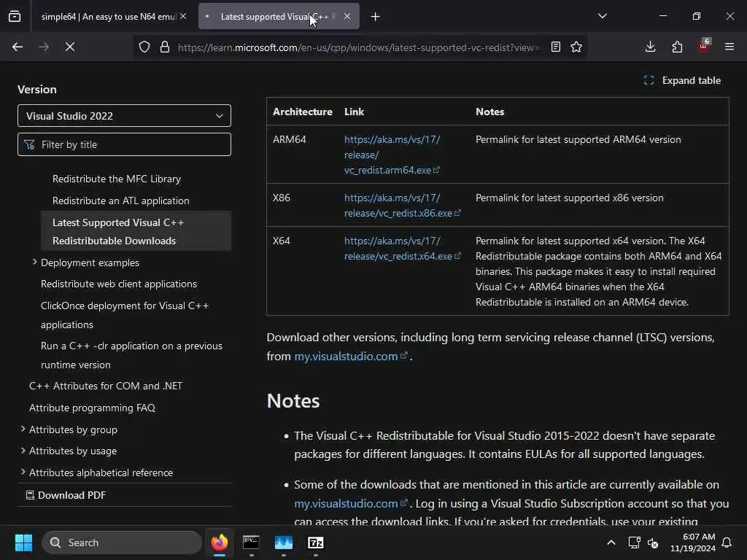Open vc_redist.arm64.exe download link
The height and width of the screenshot is (560, 747).
point(392,155)
